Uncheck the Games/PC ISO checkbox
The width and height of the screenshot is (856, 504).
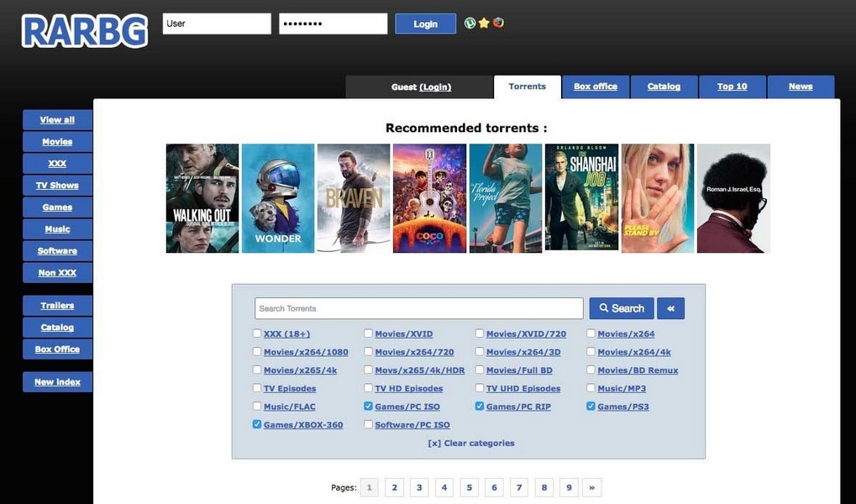tap(369, 407)
